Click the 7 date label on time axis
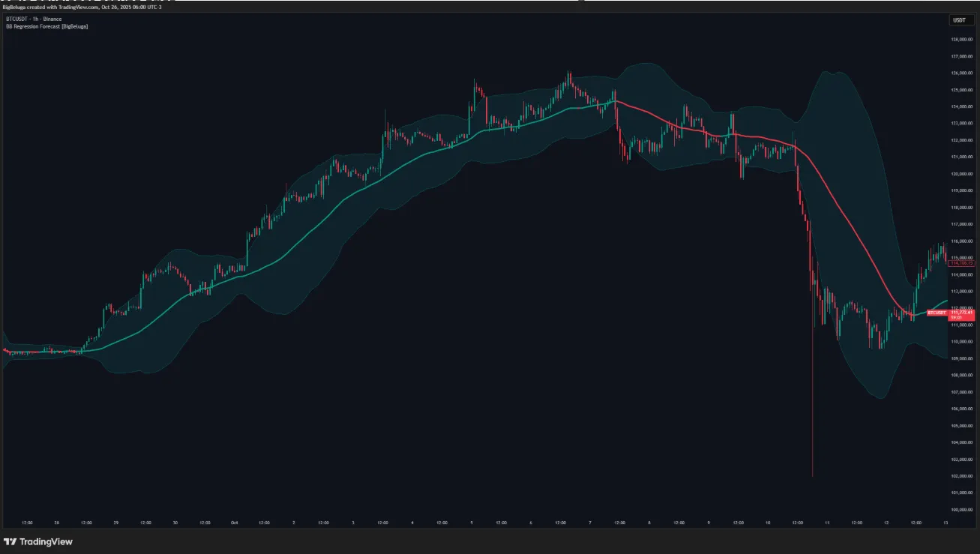Viewport: 980px width, 554px height. 590,523
